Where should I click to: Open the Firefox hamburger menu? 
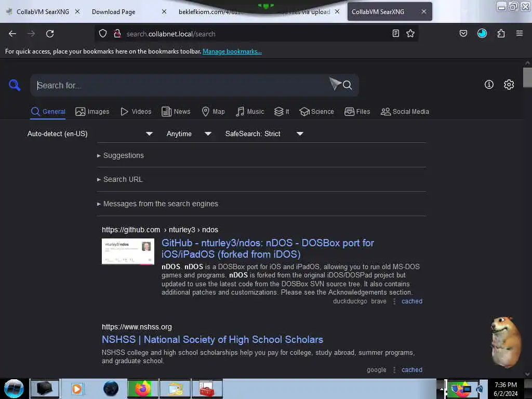[x=519, y=33]
